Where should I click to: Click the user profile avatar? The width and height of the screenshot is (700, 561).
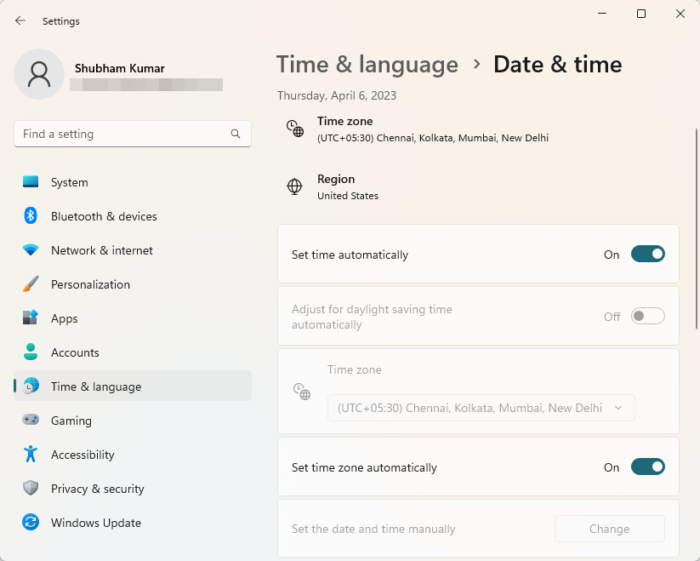pos(40,76)
